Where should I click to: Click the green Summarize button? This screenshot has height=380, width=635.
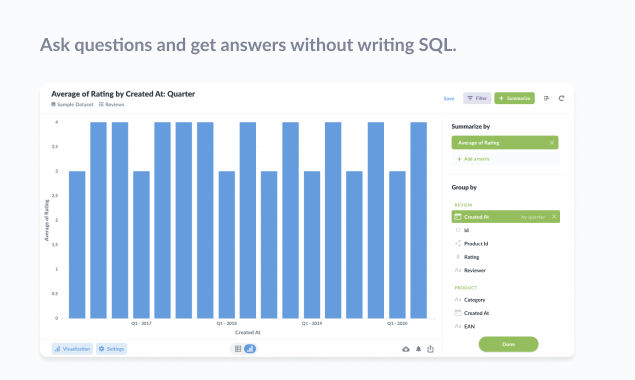pyautogui.click(x=514, y=98)
